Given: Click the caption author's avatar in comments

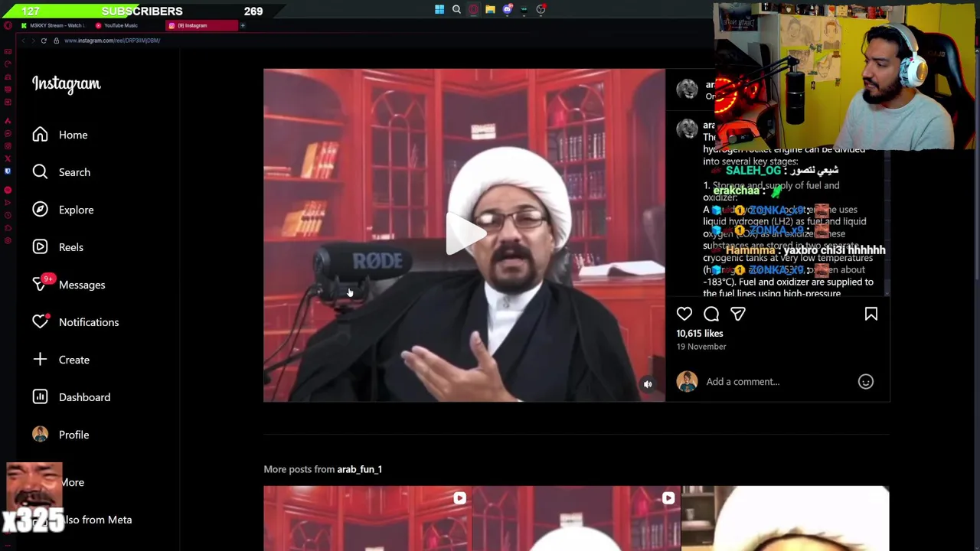Looking at the screenshot, I should 687,129.
